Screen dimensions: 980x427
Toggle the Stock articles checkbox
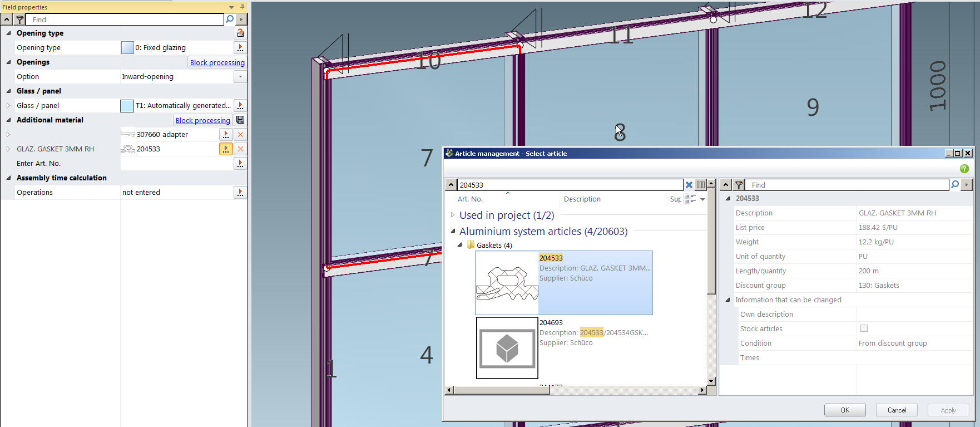(x=864, y=328)
